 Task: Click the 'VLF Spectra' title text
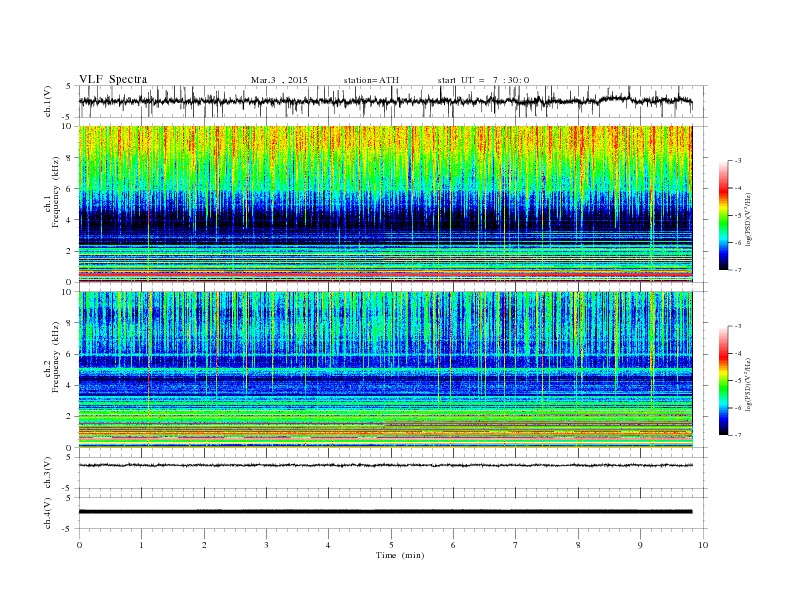pyautogui.click(x=113, y=79)
